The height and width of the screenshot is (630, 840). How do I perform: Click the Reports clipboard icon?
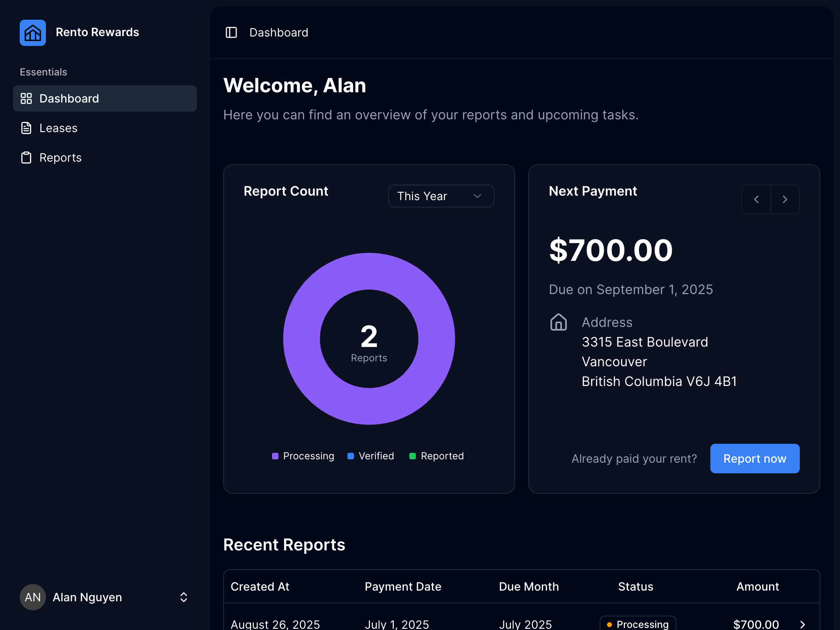(x=26, y=157)
